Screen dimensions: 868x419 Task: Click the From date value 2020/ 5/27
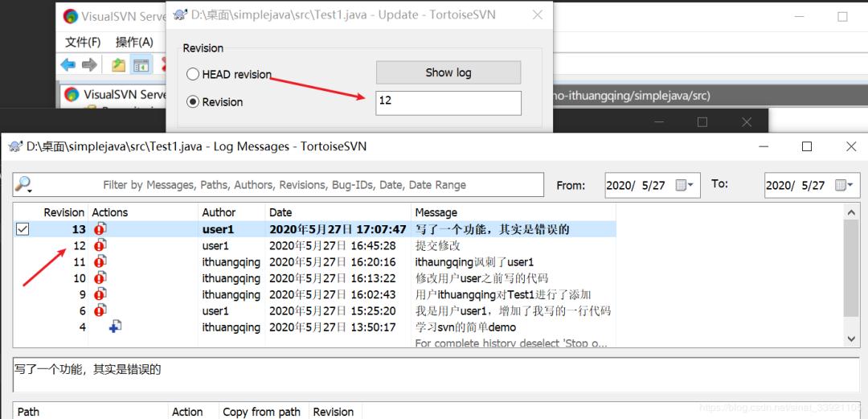636,185
